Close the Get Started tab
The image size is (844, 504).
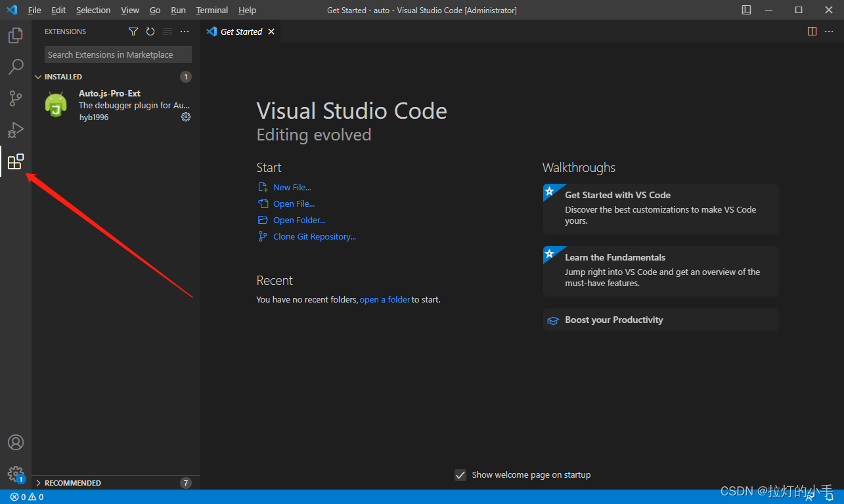tap(271, 31)
